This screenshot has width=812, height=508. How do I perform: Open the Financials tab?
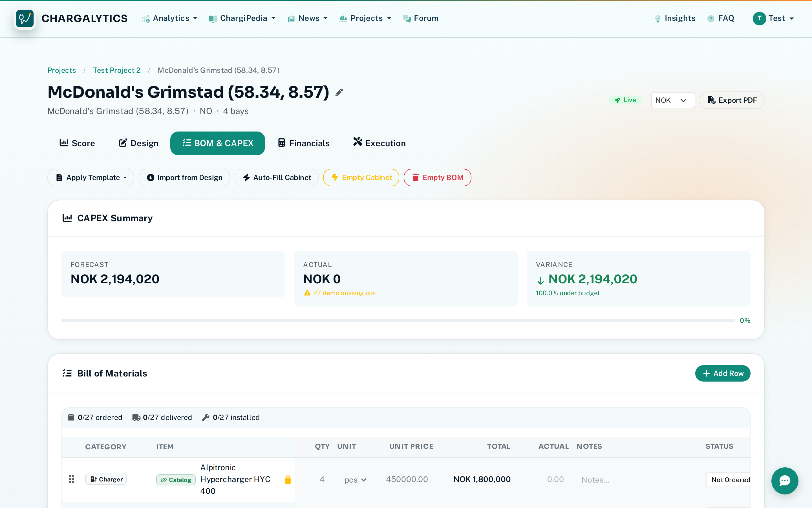[304, 143]
